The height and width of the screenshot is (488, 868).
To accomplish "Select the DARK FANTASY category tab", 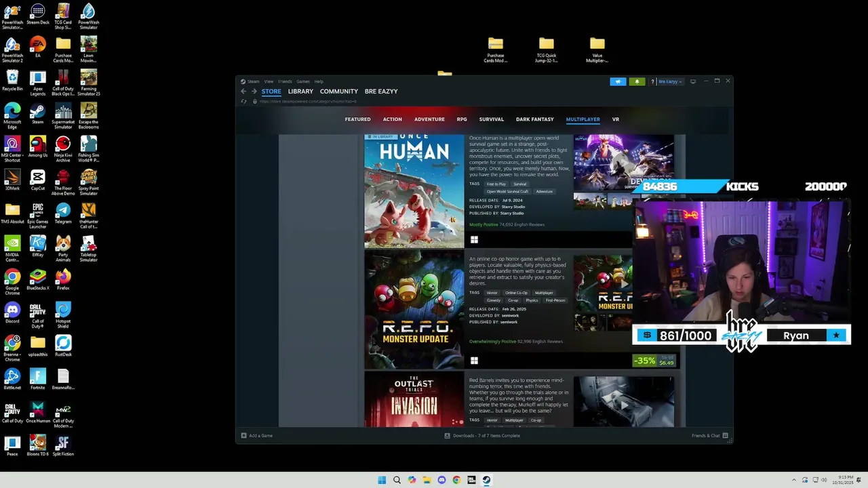I will tap(535, 119).
